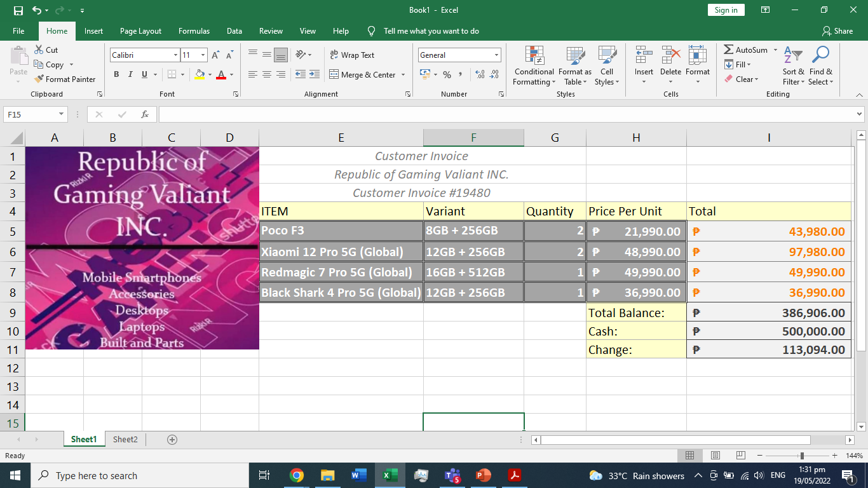This screenshot has width=868, height=488.
Task: Open Conditional Formatting menu
Action: 534,66
